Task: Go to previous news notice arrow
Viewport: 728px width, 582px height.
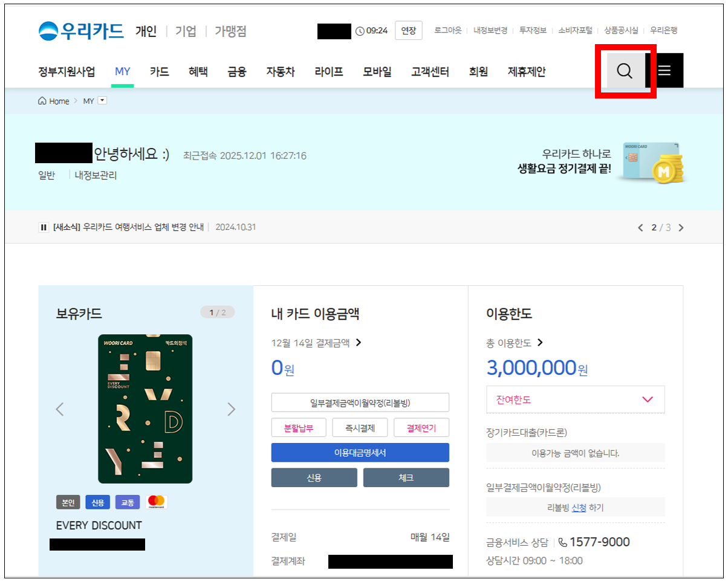Action: 640,228
